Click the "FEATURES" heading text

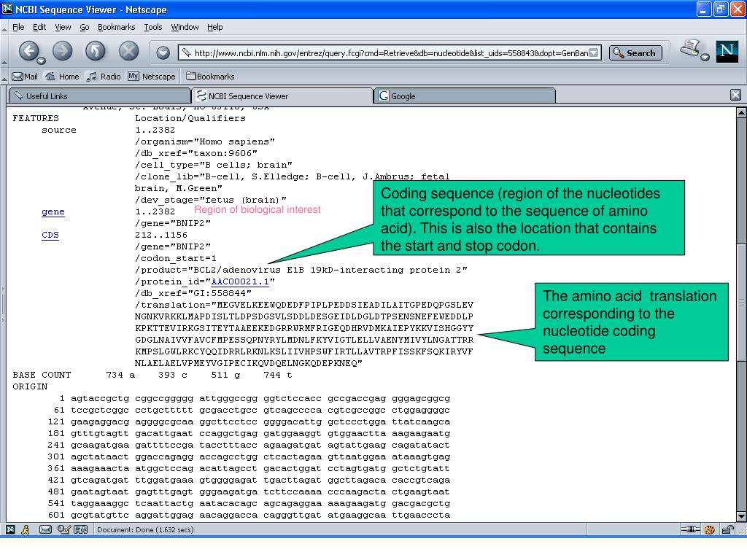click(x=36, y=118)
